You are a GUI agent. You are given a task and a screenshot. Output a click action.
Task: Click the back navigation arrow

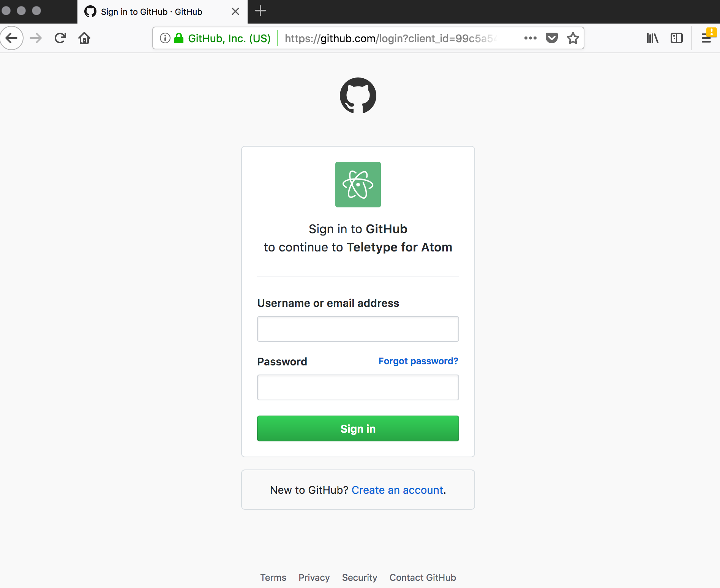(x=12, y=38)
